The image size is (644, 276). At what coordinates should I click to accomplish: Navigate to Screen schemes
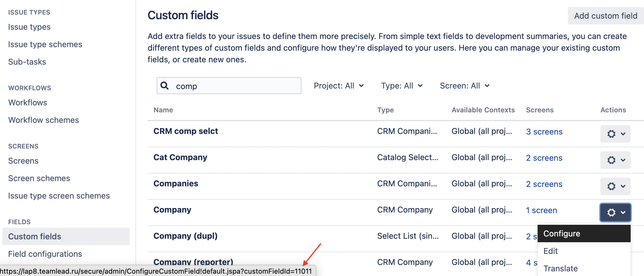[39, 178]
